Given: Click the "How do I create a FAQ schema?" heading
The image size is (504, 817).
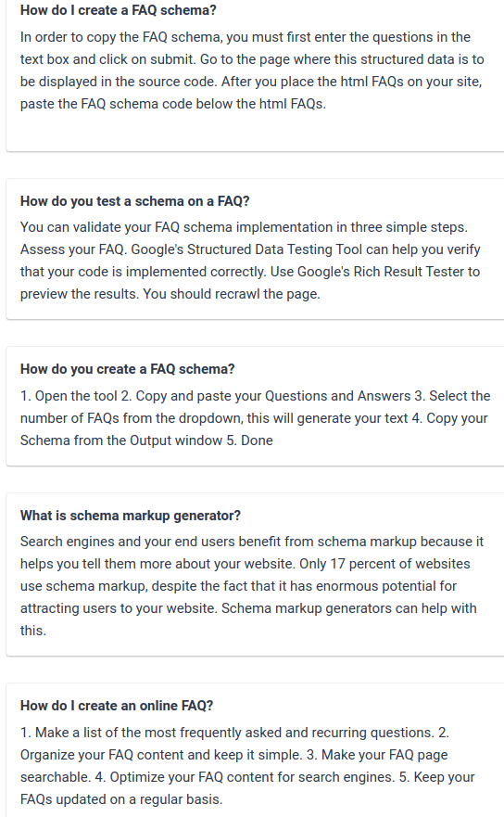Looking at the screenshot, I should pos(119,10).
